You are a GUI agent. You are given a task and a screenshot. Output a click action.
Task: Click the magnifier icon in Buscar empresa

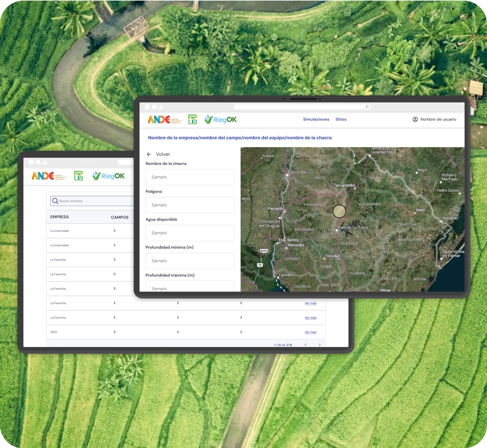tap(55, 201)
